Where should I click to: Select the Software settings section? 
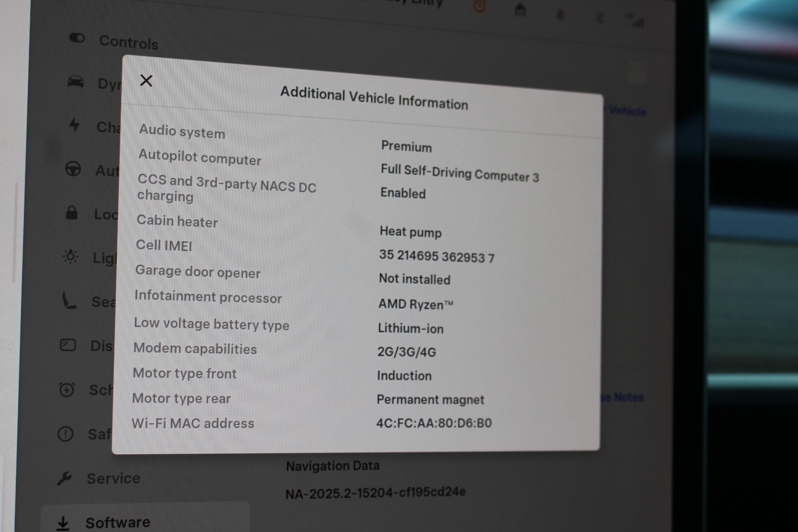tap(145, 518)
